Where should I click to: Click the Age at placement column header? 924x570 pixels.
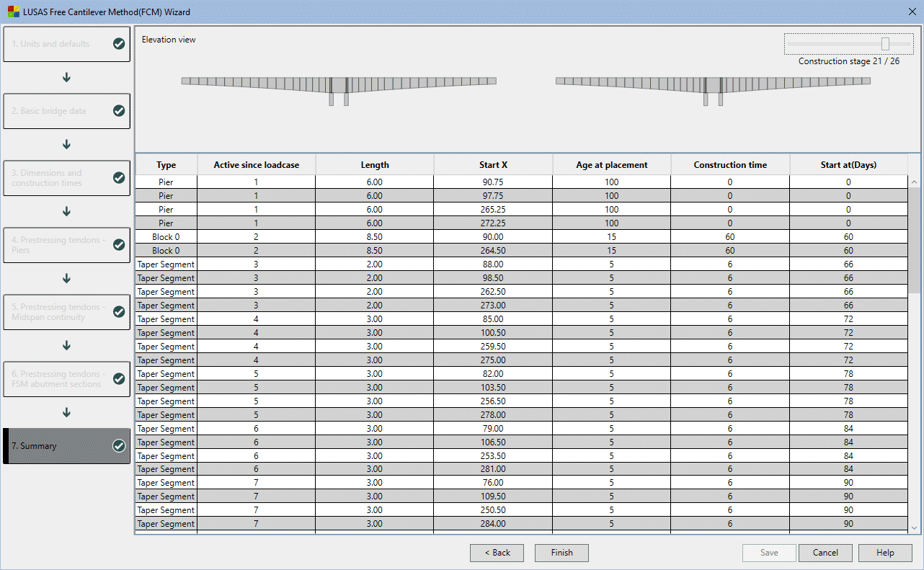[611, 165]
